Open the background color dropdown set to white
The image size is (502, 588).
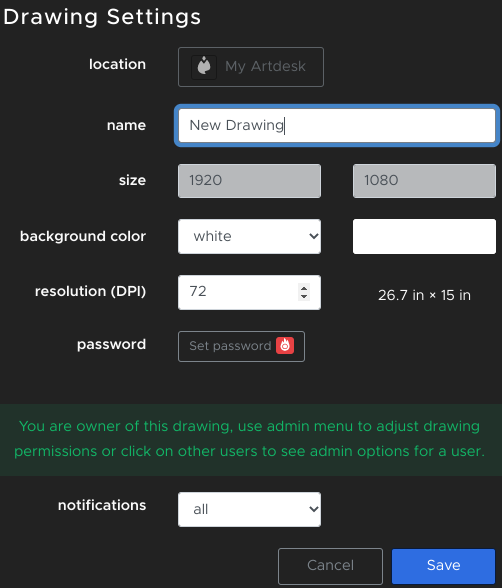[x=249, y=237]
